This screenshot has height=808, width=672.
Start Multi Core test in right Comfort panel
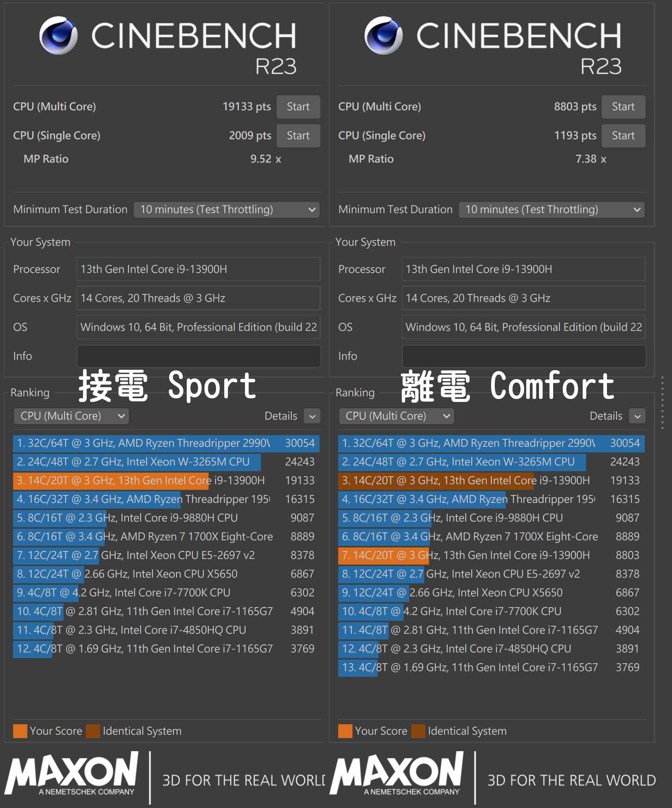click(x=623, y=107)
